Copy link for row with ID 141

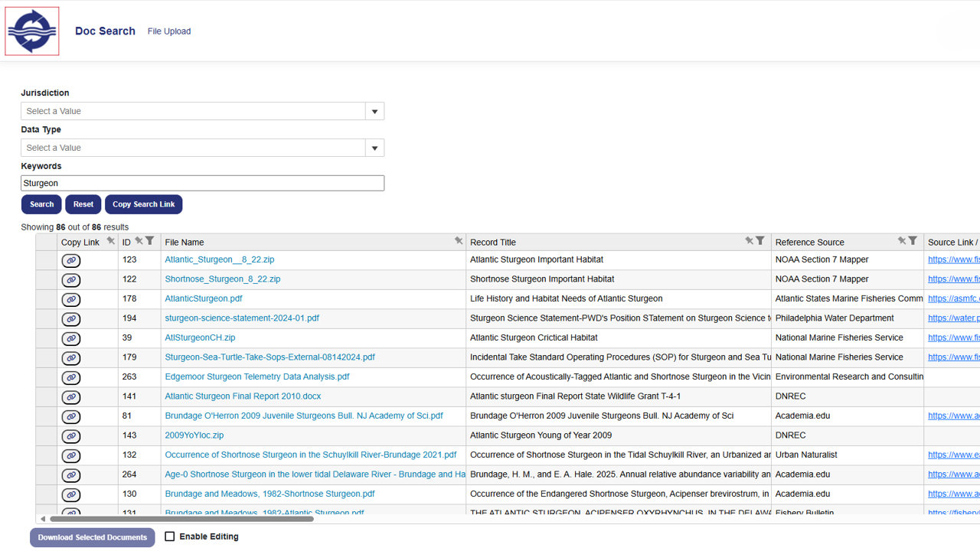(x=70, y=397)
